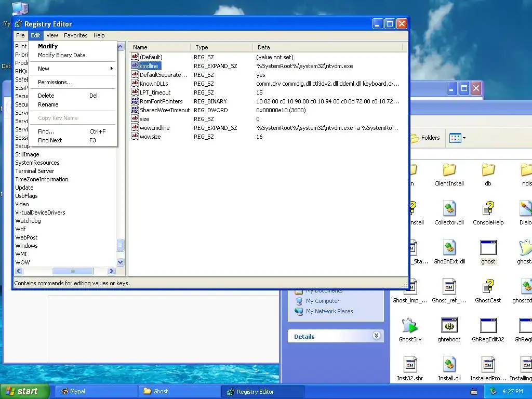Click the cmdline value icon
The height and width of the screenshot is (399, 532).
[135, 65]
